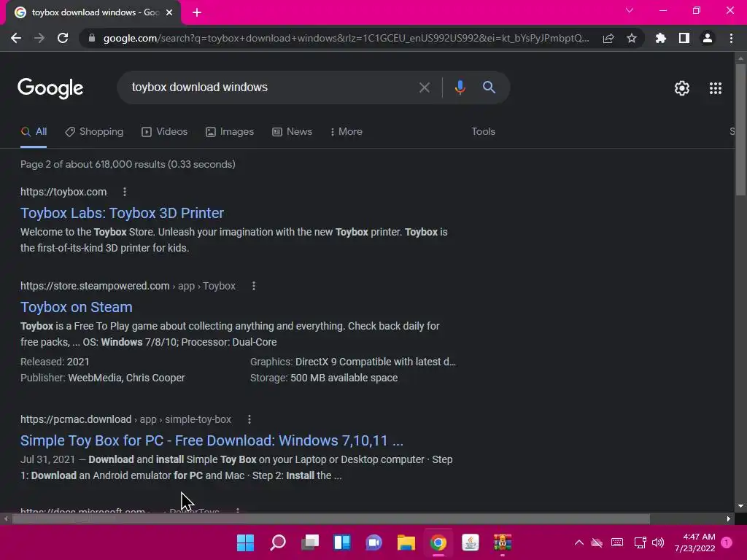Switch to the Videos tab
747x560 pixels.
point(164,131)
